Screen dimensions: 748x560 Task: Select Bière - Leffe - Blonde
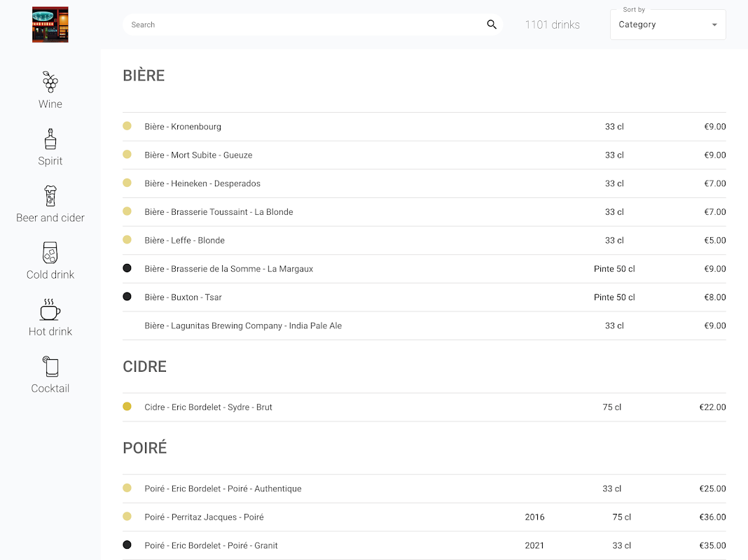[424, 241]
